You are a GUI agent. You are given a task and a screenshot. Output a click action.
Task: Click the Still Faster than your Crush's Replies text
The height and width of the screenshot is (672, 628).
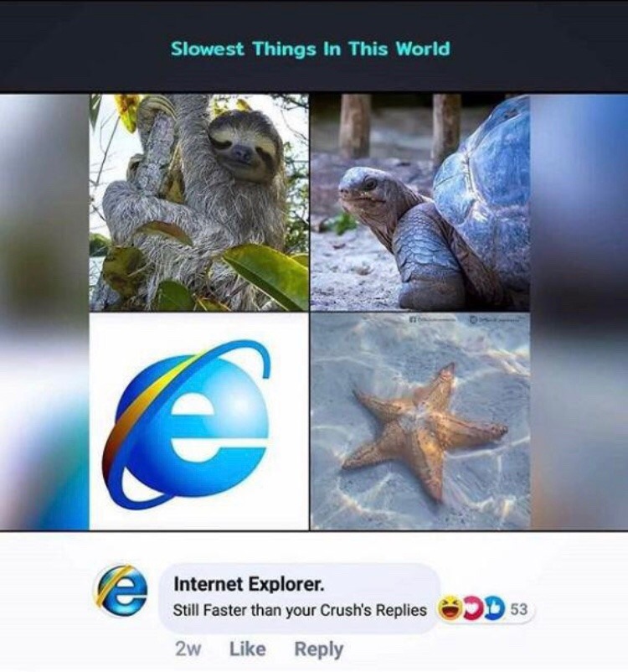click(300, 610)
